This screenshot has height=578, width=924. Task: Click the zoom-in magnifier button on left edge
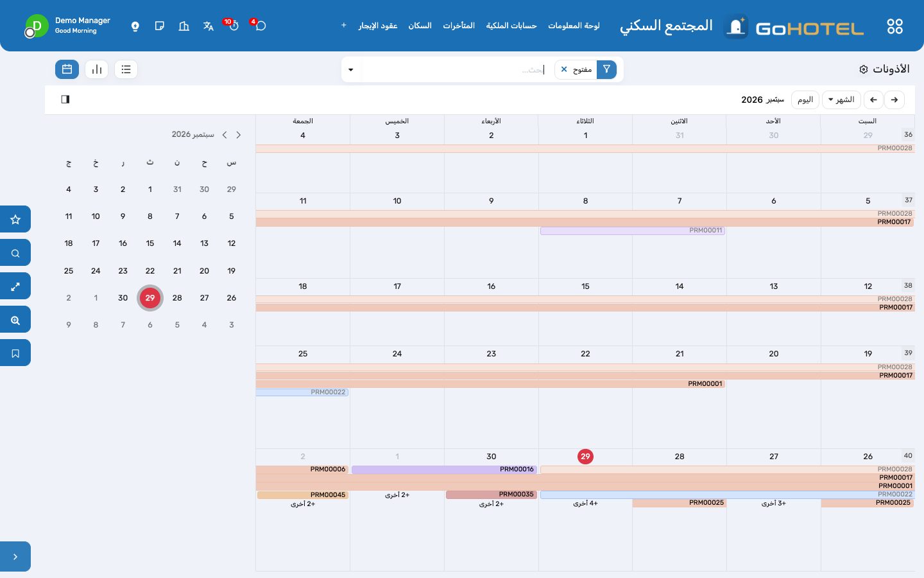(x=15, y=320)
